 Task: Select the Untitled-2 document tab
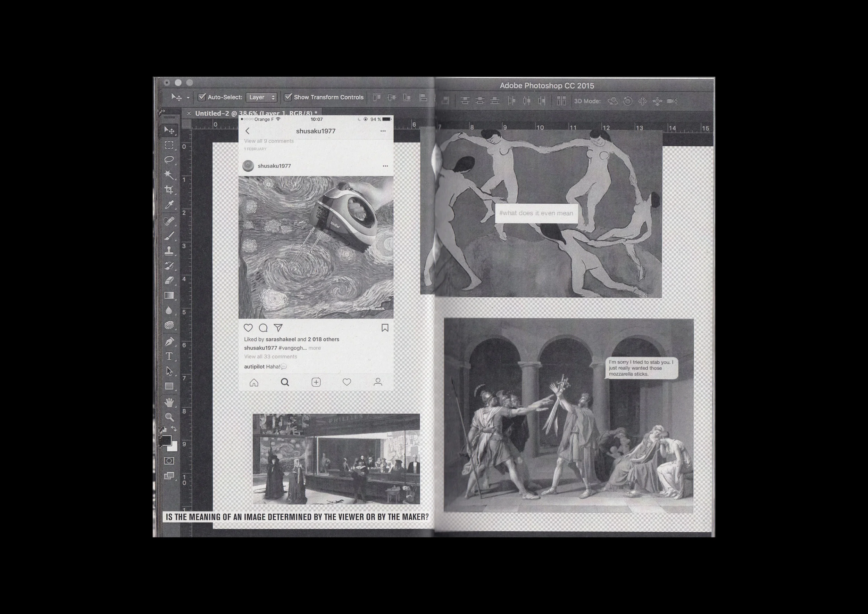256,113
